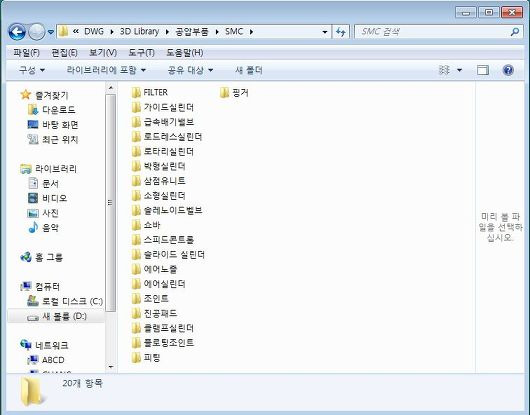Click the folder icon in the address bar
The width and height of the screenshot is (530, 415).
[63, 32]
